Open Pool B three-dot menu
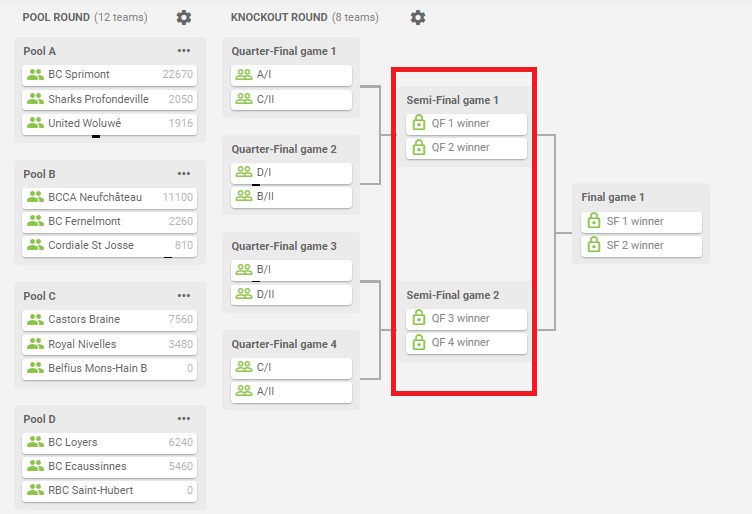The height and width of the screenshot is (514, 752). click(x=184, y=173)
